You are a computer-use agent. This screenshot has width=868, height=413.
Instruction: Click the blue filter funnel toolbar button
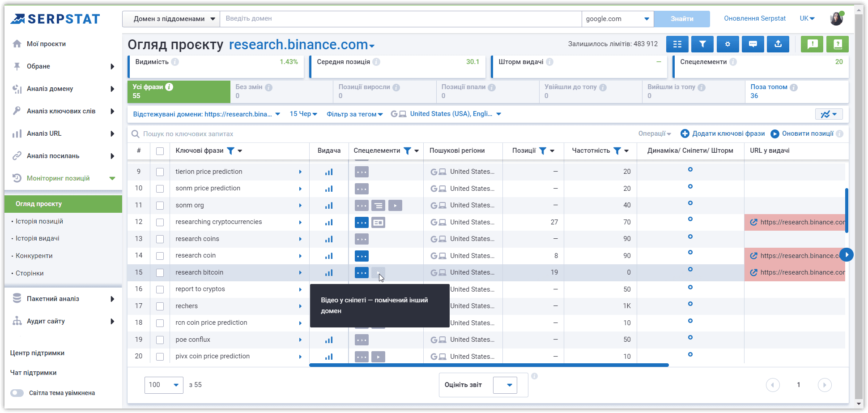702,44
